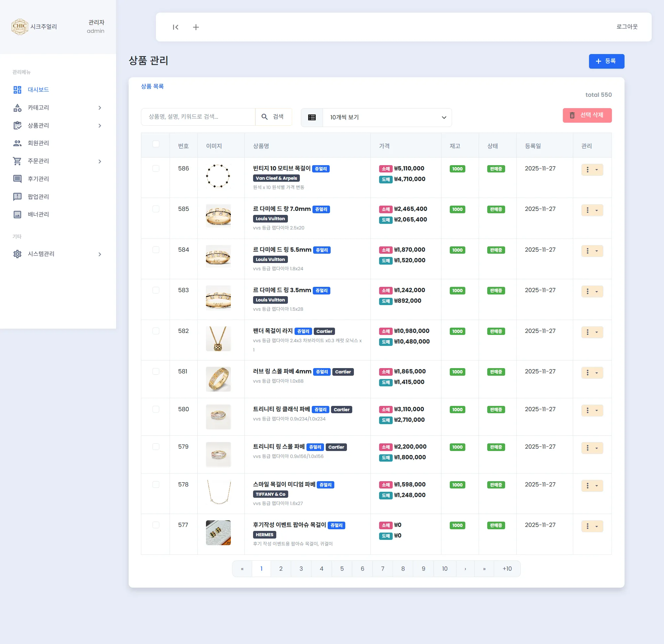664x644 pixels.
Task: Click the blue 등록 button
Action: 606,61
